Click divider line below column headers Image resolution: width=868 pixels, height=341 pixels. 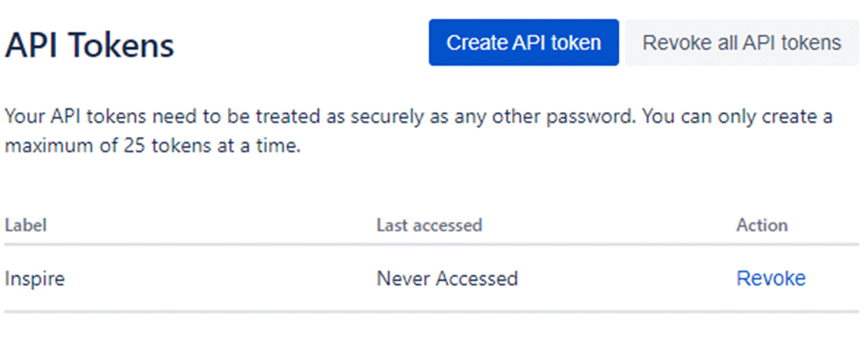[x=432, y=244]
